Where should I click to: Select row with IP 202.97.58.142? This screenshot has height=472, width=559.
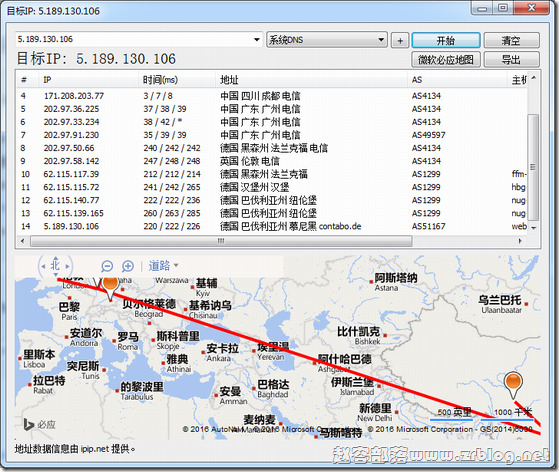pos(272,161)
